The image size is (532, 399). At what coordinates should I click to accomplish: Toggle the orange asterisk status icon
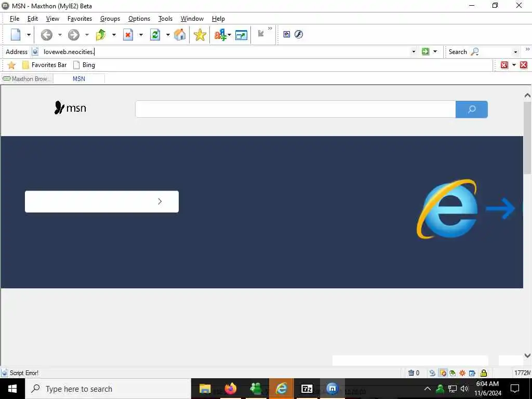(462, 373)
